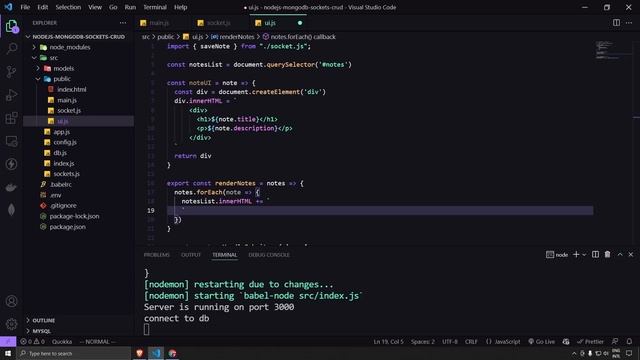
Task: Open the Manage gear icon
Action: pyautogui.click(x=11, y=324)
